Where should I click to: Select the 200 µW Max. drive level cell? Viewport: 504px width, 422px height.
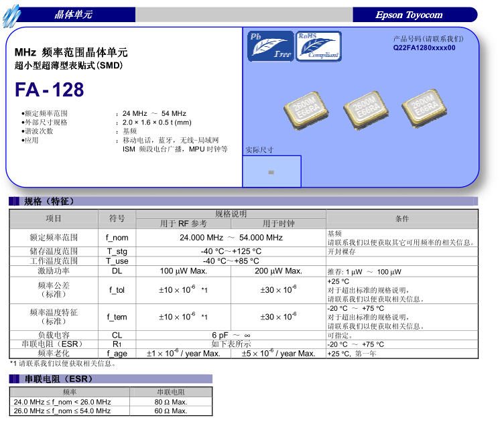click(x=278, y=271)
